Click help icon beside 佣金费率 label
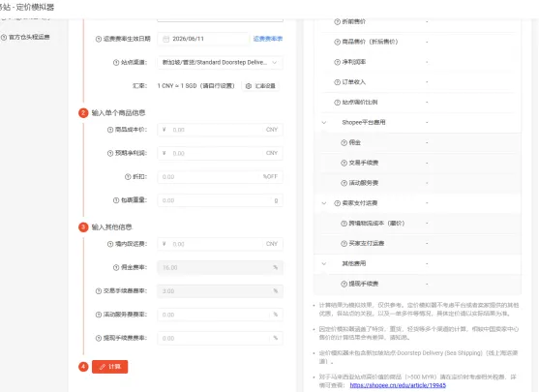The image size is (539, 392). 116,267
